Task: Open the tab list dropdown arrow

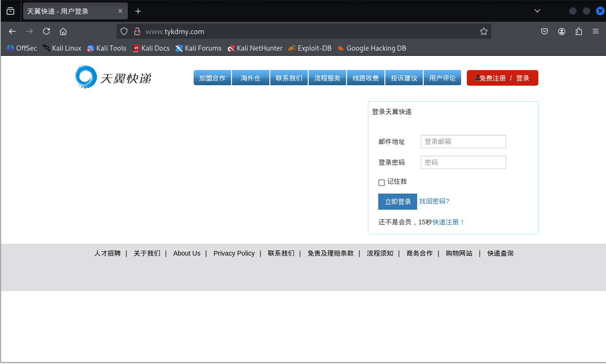Action: pos(537,10)
